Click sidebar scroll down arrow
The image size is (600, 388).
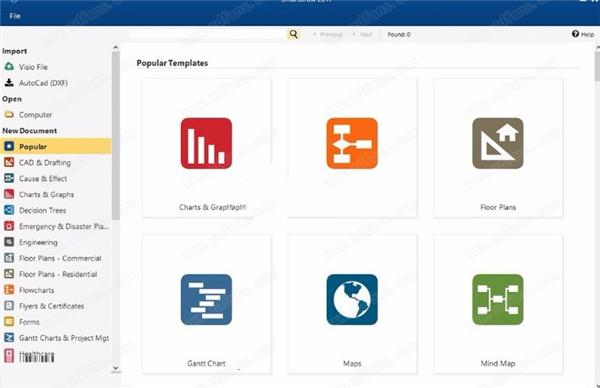[x=116, y=368]
